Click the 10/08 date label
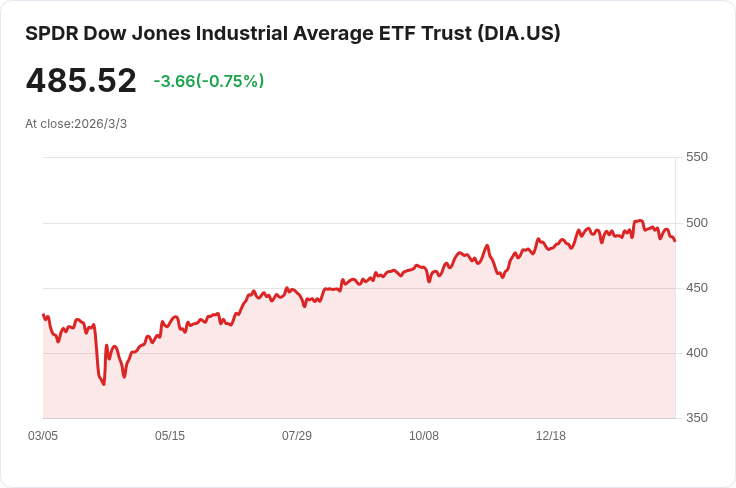 [424, 436]
